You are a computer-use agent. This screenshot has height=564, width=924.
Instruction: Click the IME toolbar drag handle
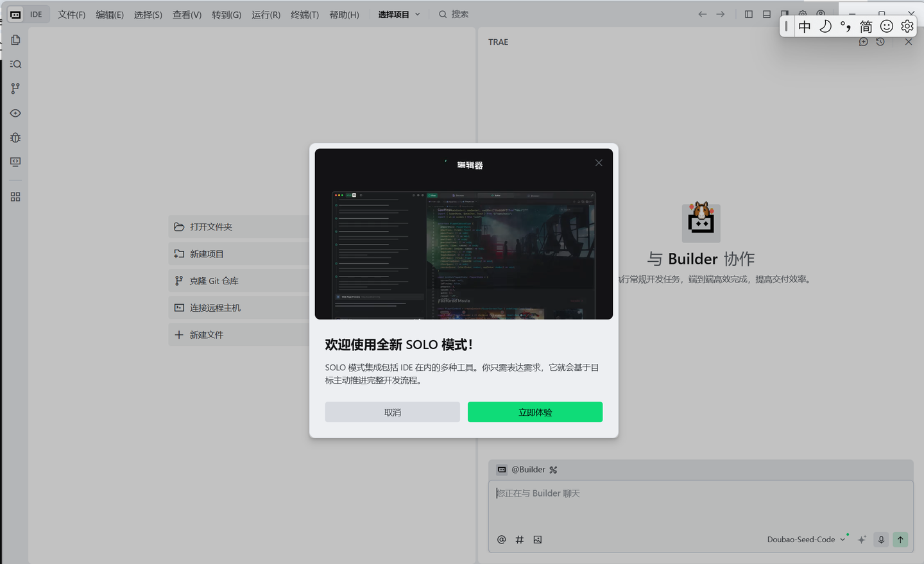tap(786, 26)
